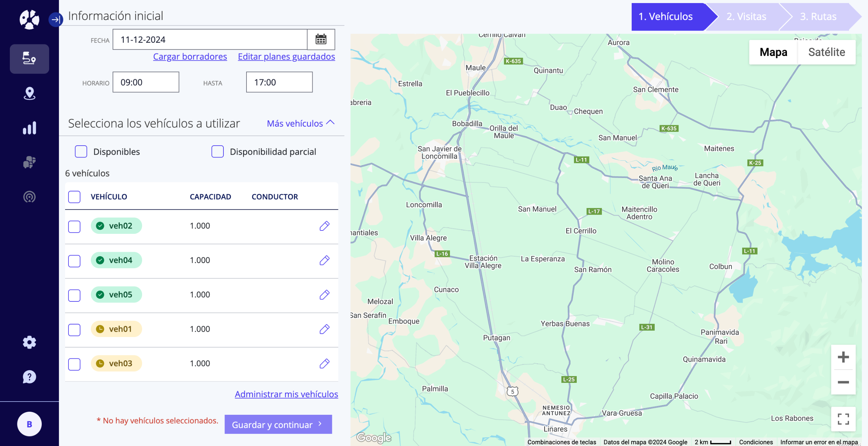Click the route planning sidebar icon
Viewport: 868px width, 446px height.
pyautogui.click(x=29, y=58)
